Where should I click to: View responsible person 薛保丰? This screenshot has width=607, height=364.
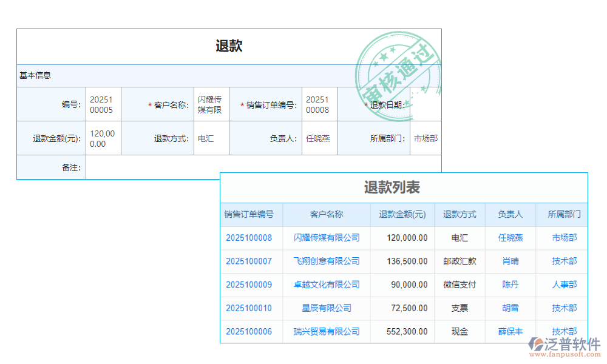(x=510, y=332)
